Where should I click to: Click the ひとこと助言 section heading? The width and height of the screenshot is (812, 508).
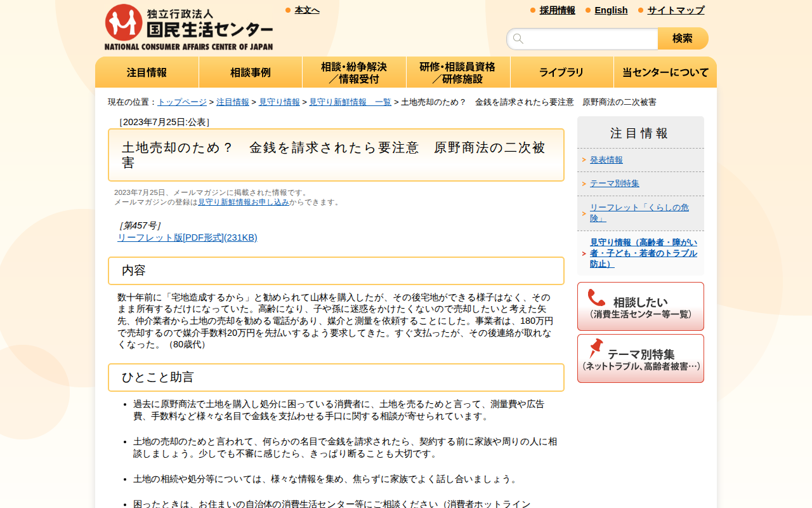(336, 378)
